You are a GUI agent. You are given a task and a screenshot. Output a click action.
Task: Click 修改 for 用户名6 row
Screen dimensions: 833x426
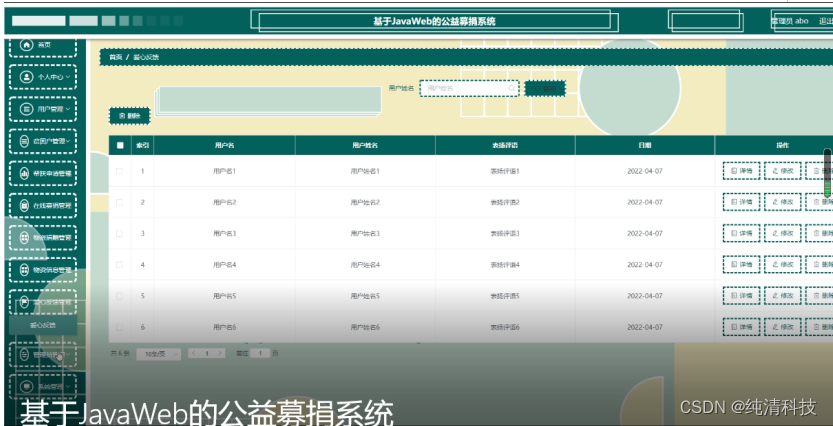coord(783,327)
